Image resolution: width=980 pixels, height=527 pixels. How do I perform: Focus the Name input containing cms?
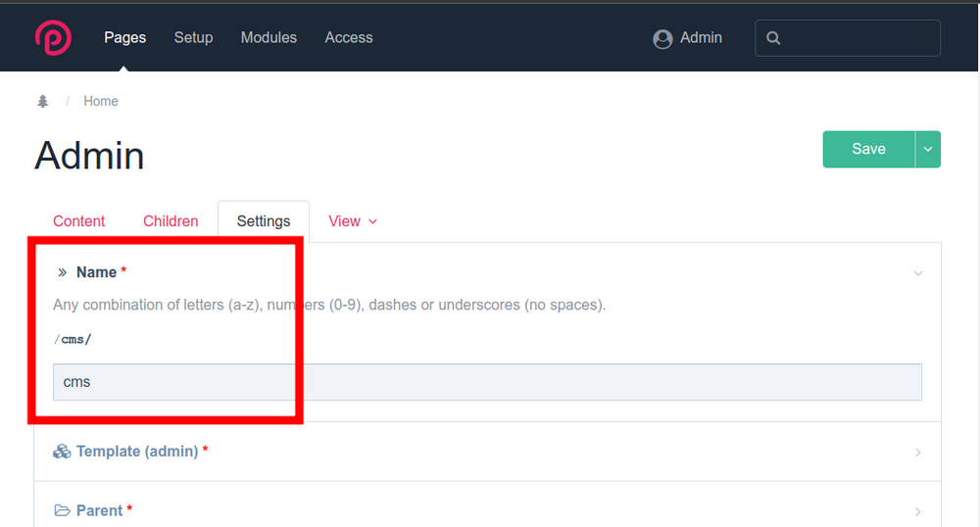tap(487, 382)
